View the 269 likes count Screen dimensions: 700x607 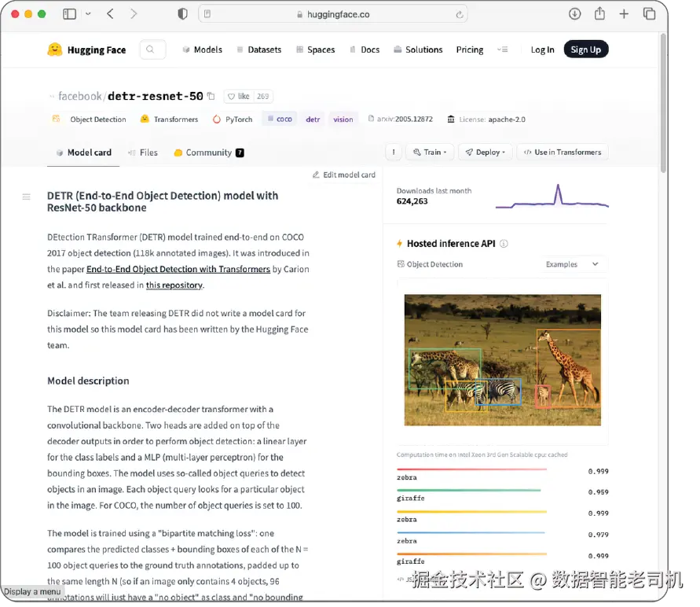(263, 96)
